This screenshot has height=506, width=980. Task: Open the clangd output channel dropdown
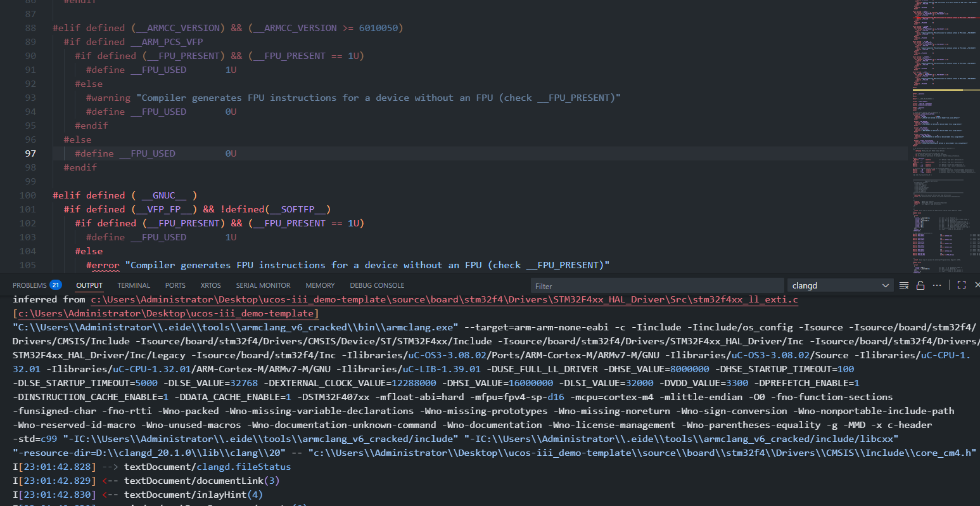pos(840,286)
